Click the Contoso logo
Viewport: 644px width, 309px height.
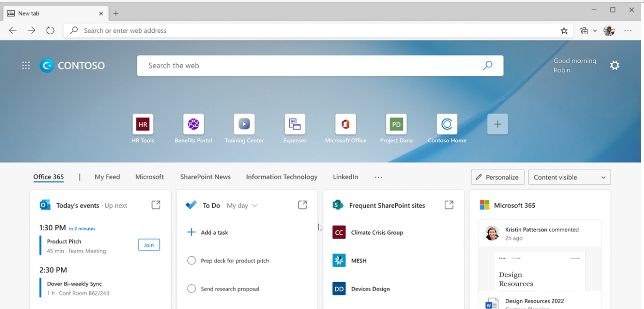coord(73,66)
